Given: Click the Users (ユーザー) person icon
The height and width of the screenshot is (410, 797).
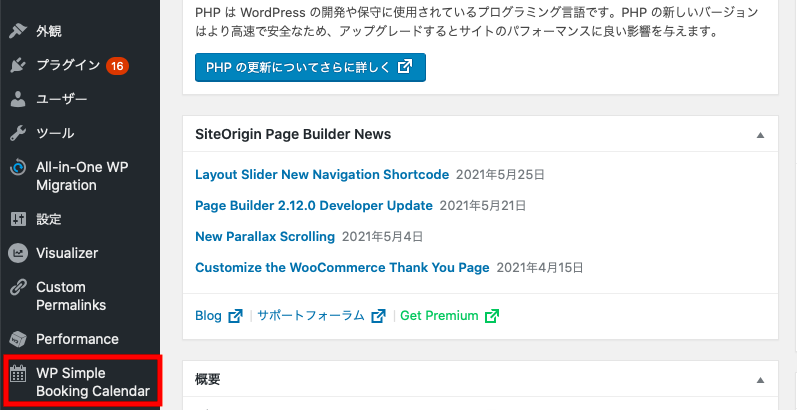Looking at the screenshot, I should pos(18,100).
